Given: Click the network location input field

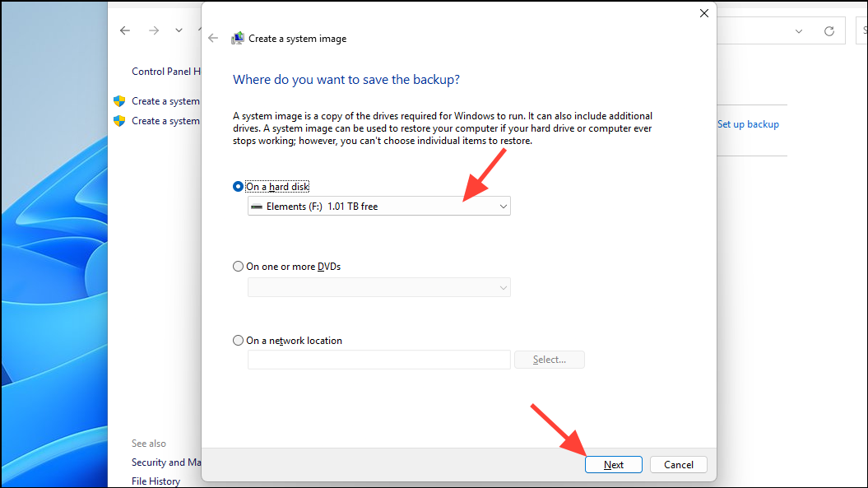Looking at the screenshot, I should pos(378,360).
